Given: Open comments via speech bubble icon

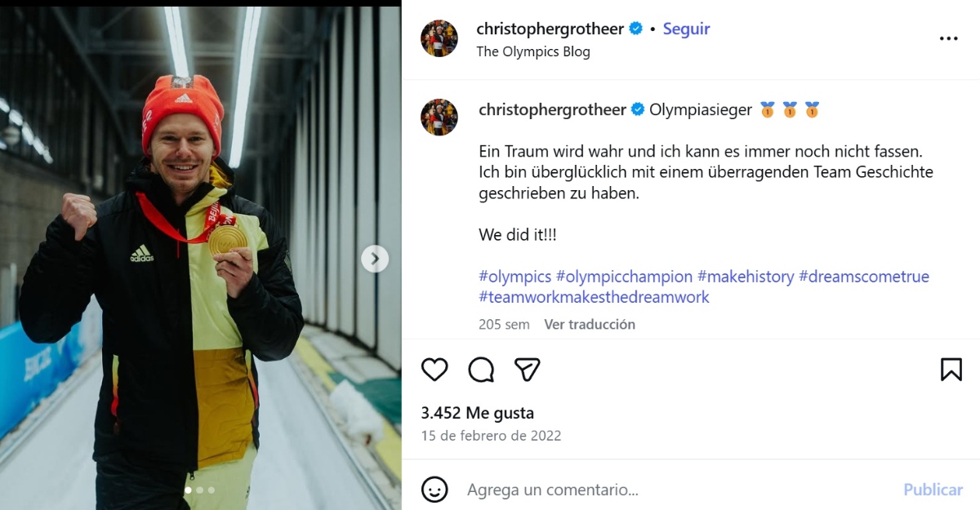Looking at the screenshot, I should (x=481, y=370).
